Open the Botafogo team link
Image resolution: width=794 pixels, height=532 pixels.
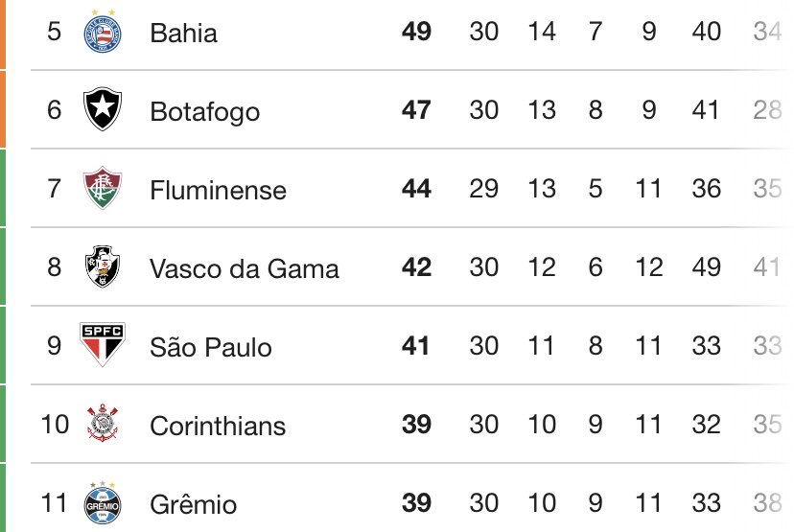pyautogui.click(x=204, y=112)
